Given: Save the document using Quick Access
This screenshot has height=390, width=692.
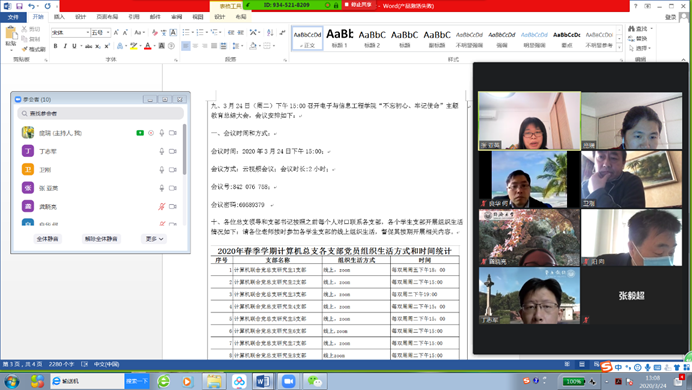Looking at the screenshot, I should (x=19, y=6).
